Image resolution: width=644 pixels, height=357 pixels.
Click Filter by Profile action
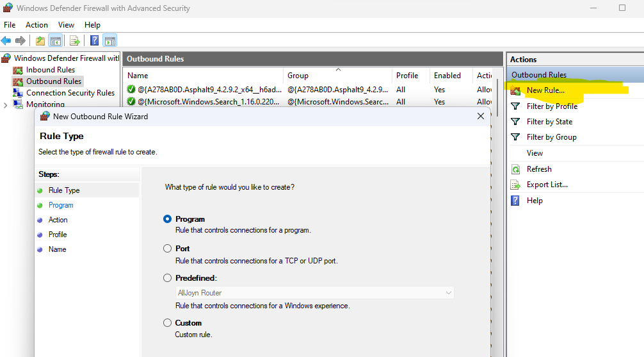pos(552,106)
